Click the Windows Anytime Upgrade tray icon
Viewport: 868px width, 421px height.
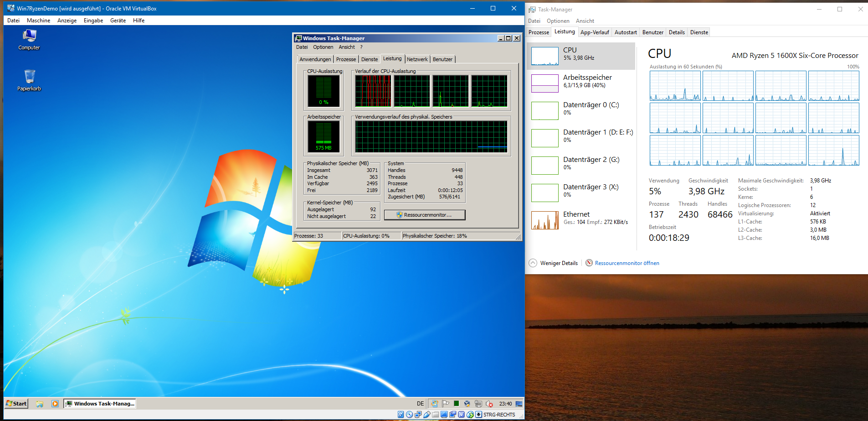435,404
